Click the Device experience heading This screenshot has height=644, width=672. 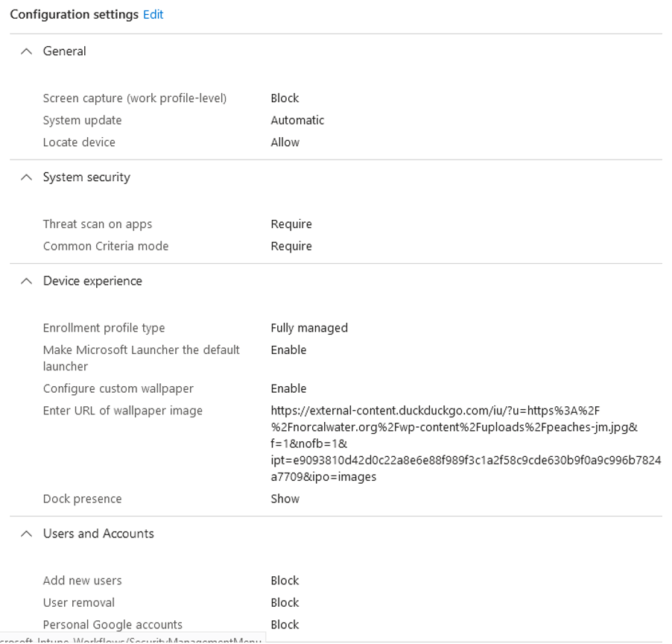pos(92,281)
